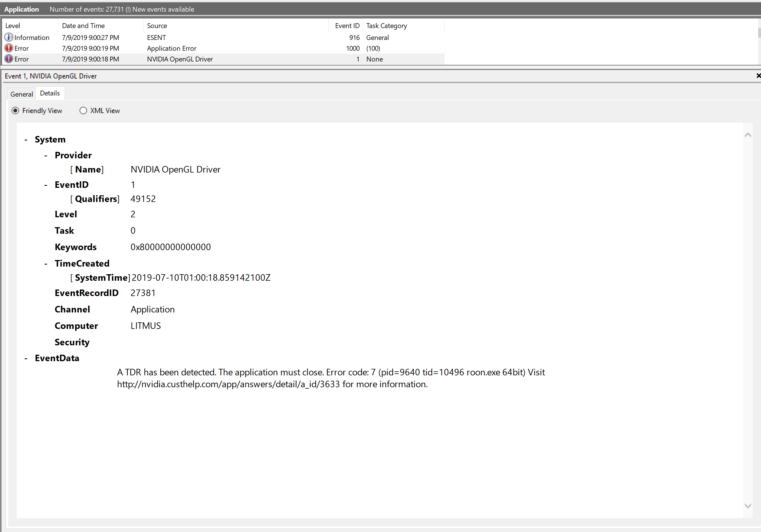Click Event ID 1000 cell
Screen dimensions: 761x532
point(353,48)
